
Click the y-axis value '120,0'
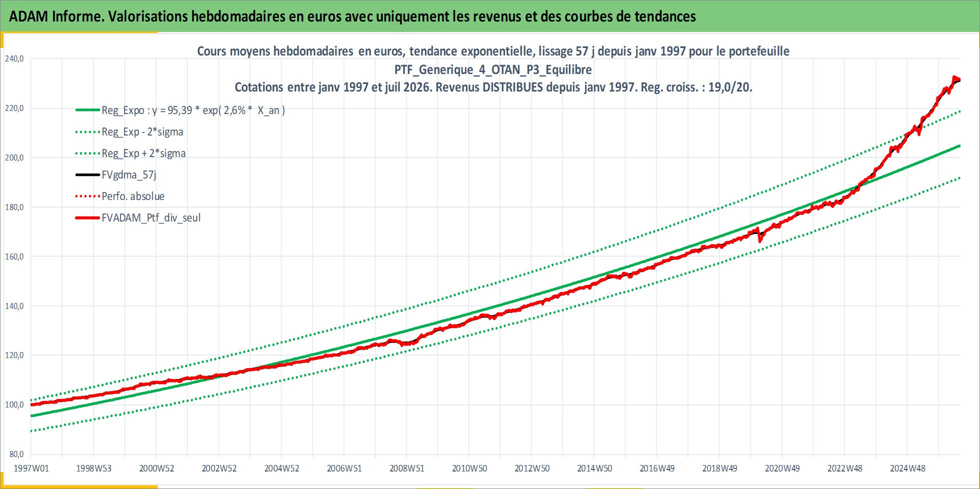pyautogui.click(x=15, y=355)
